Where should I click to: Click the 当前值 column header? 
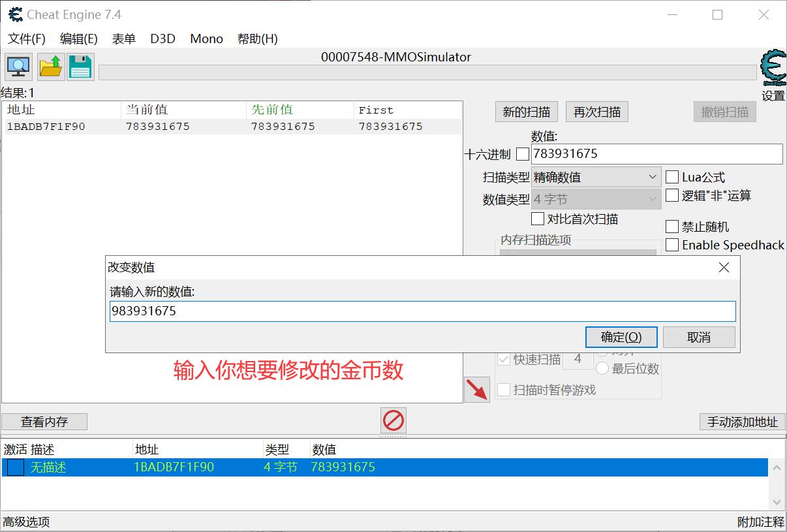[x=184, y=110]
